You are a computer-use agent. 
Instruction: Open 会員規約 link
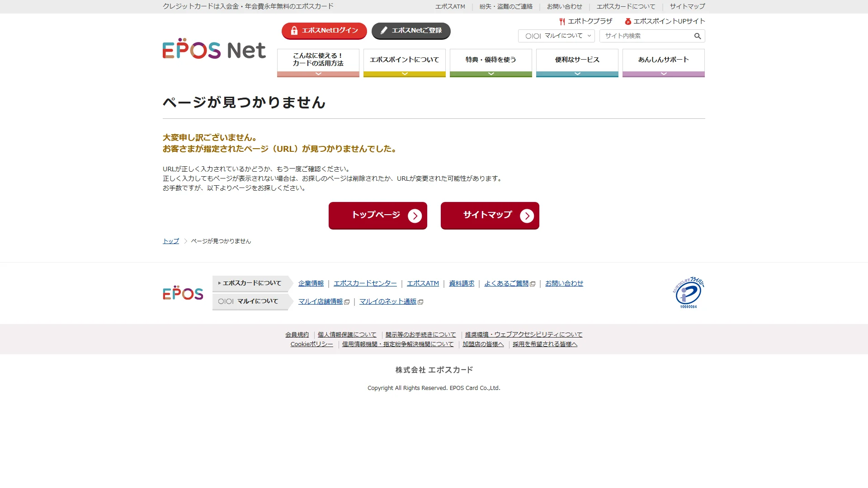pyautogui.click(x=297, y=335)
